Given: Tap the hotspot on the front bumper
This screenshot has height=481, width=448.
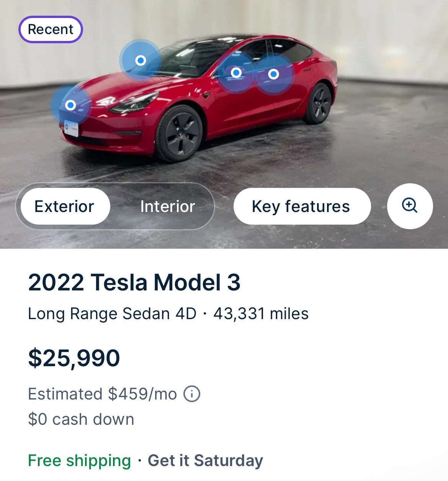Looking at the screenshot, I should (70, 105).
